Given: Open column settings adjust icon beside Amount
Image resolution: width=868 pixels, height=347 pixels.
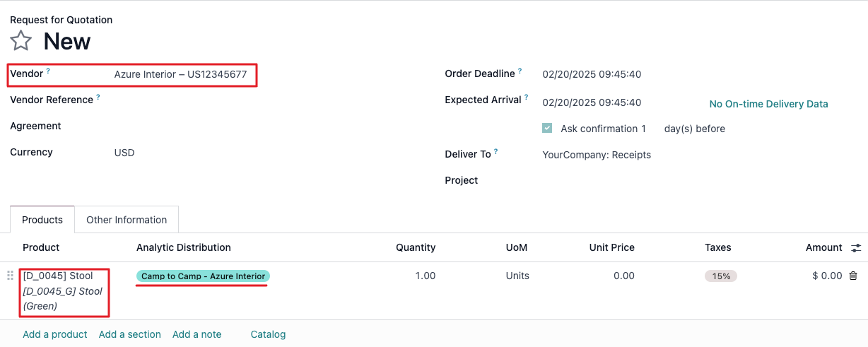Looking at the screenshot, I should pos(856,248).
